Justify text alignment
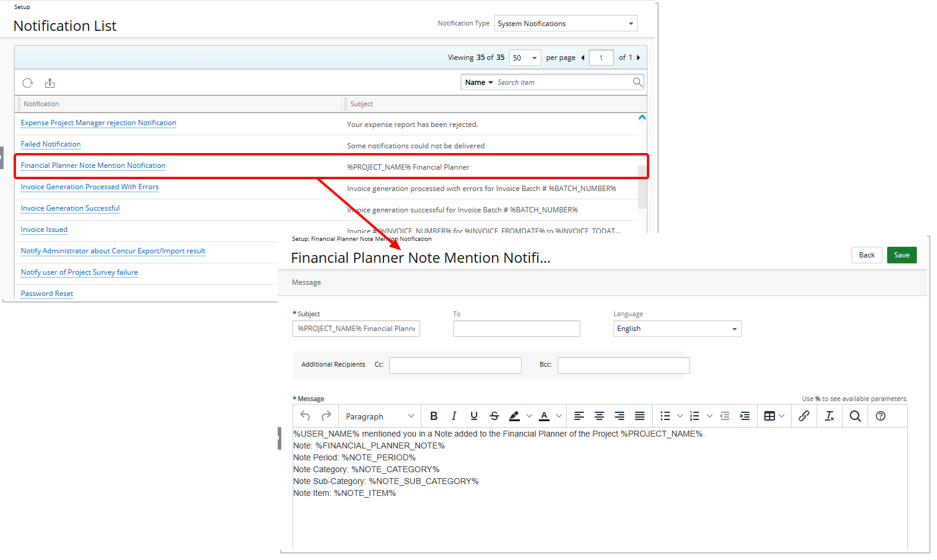937x560 pixels. tap(640, 416)
